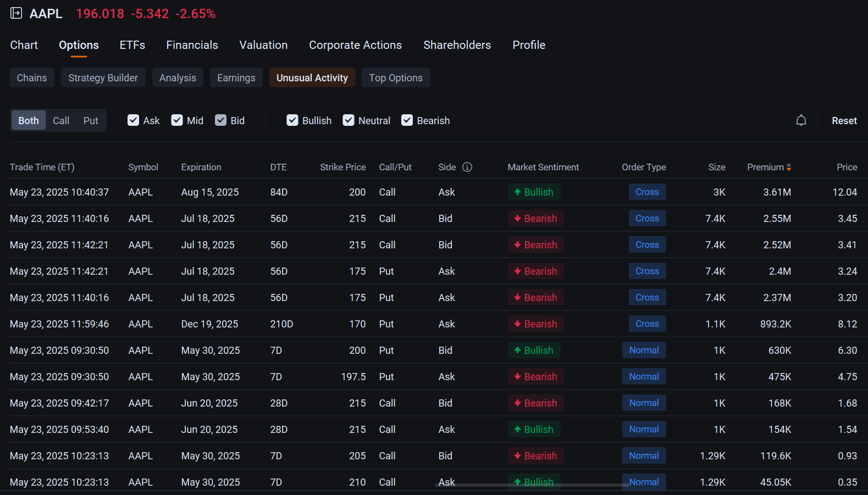Screen dimensions: 868x495
Task: Filter to Call options only
Action: point(61,120)
